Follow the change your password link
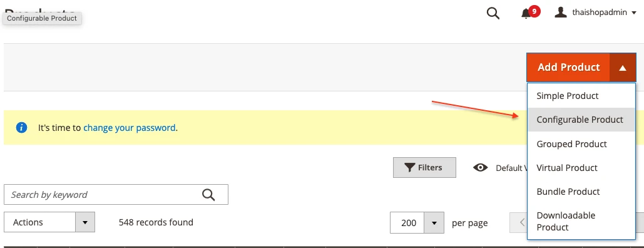Image resolution: width=644 pixels, height=248 pixels. [130, 128]
